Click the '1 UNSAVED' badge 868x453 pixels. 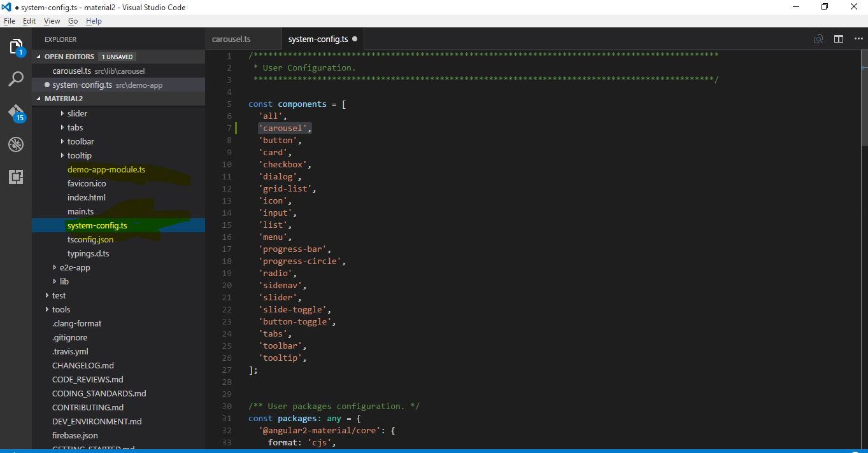(117, 57)
